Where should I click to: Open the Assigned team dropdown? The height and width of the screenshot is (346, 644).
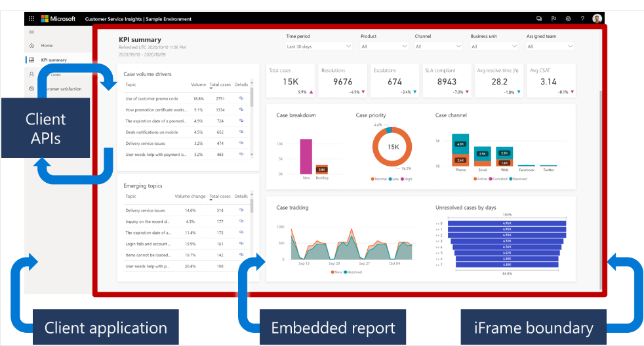[x=550, y=47]
